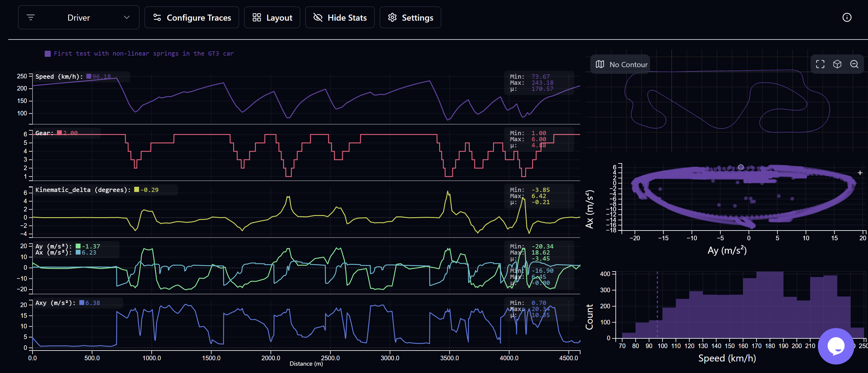Open the Configure Traces panel
868x373 pixels.
192,18
